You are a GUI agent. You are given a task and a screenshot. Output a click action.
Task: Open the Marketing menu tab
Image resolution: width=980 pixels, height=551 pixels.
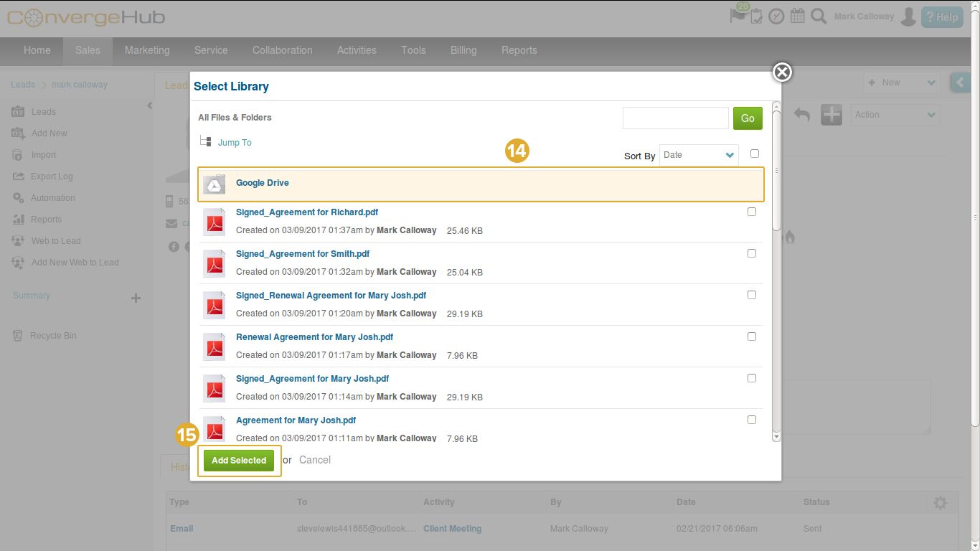[x=147, y=50]
